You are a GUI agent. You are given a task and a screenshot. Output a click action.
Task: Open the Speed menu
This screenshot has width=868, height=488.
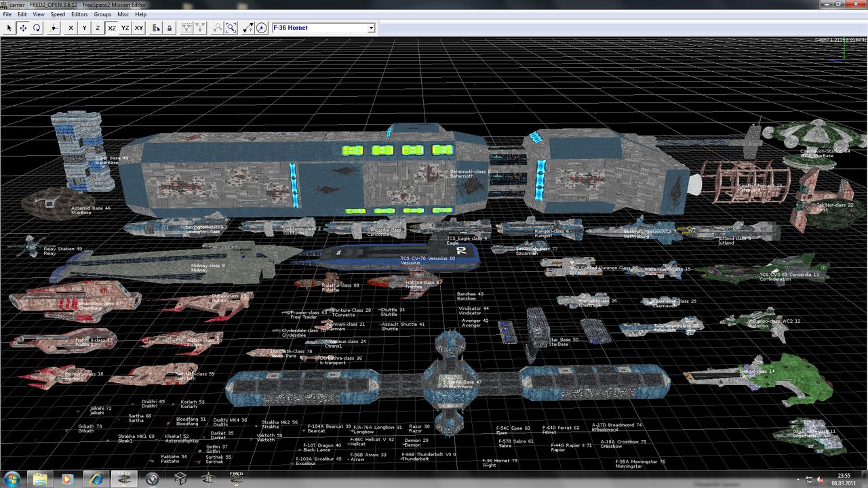click(58, 14)
